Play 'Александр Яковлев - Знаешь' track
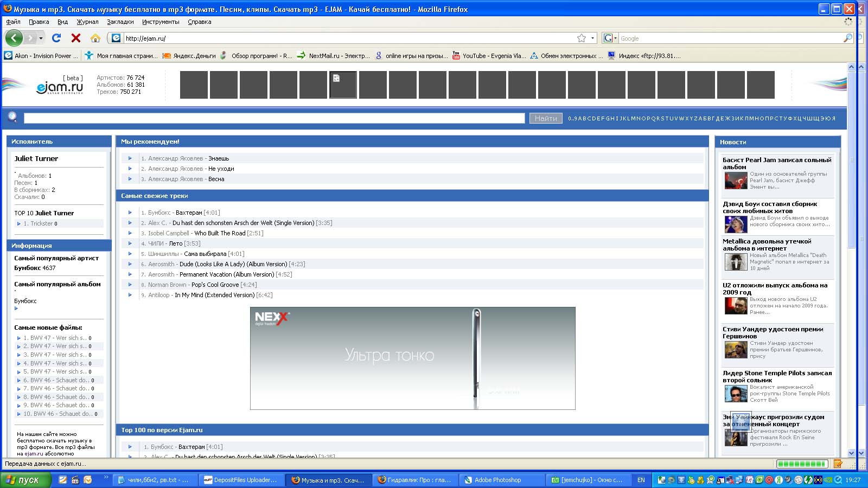This screenshot has height=488, width=868. [130, 158]
